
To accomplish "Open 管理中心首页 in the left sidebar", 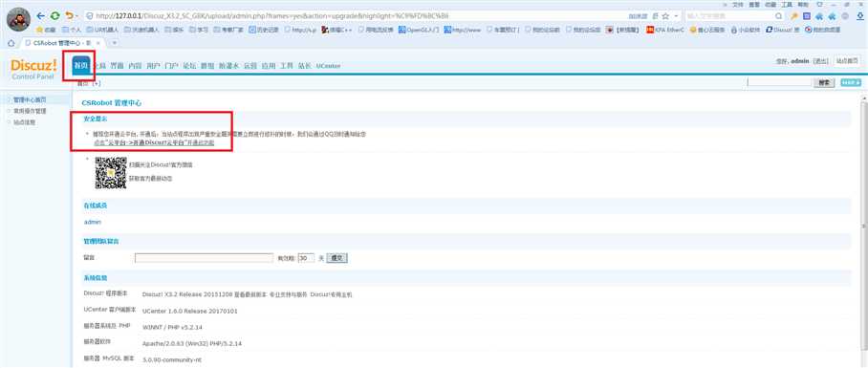I will (30, 100).
